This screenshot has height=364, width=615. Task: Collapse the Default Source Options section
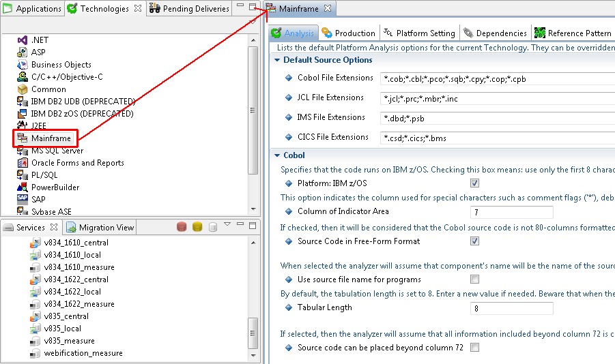point(277,60)
